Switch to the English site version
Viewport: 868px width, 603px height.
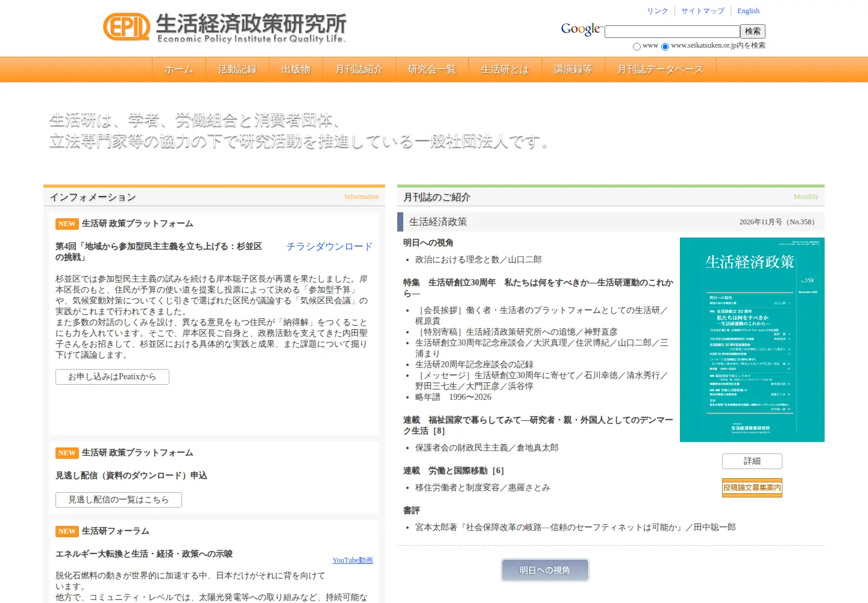tap(748, 11)
